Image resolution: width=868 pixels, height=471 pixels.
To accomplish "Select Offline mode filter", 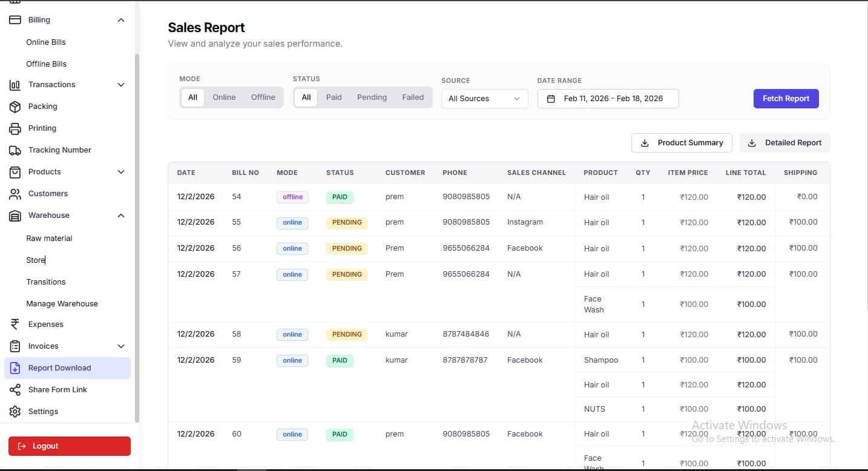I will pos(263,97).
